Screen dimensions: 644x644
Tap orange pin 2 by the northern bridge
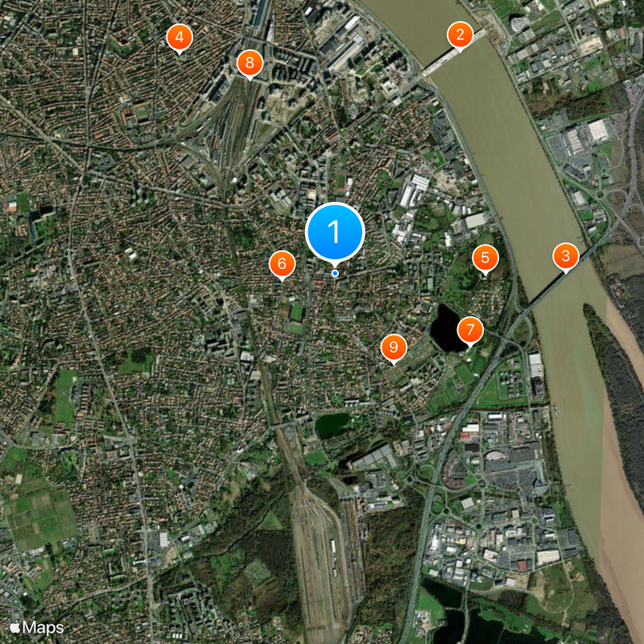pyautogui.click(x=460, y=35)
